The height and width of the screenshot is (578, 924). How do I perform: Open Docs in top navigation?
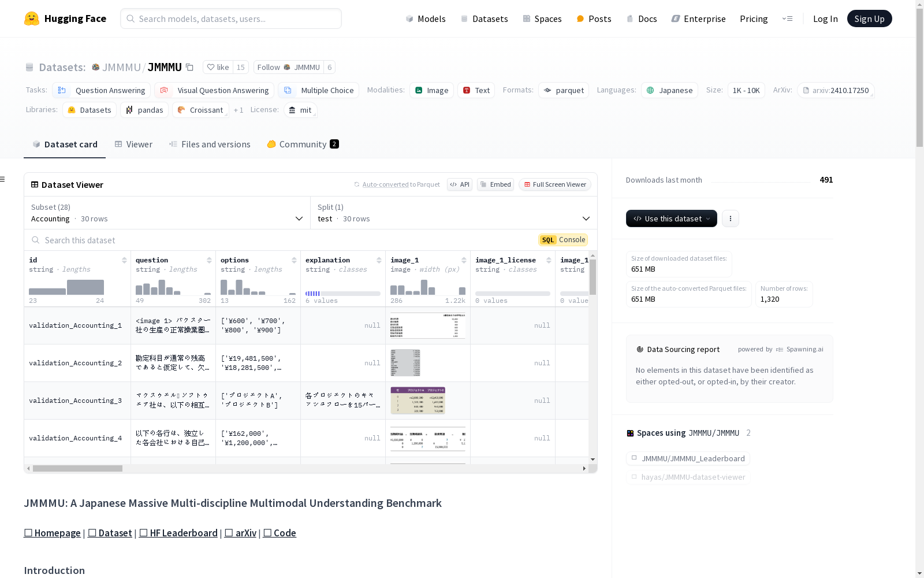pos(642,18)
